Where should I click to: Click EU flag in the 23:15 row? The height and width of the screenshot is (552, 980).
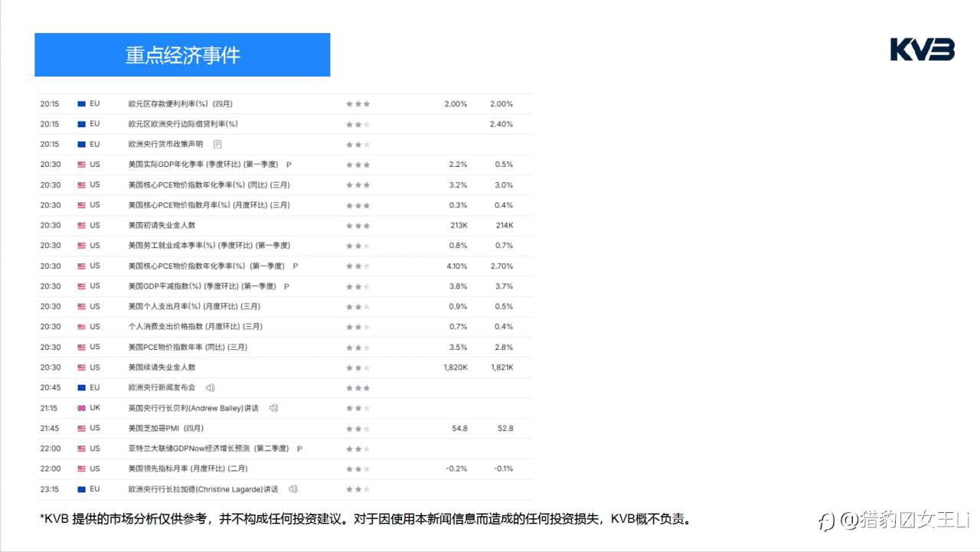tap(81, 489)
